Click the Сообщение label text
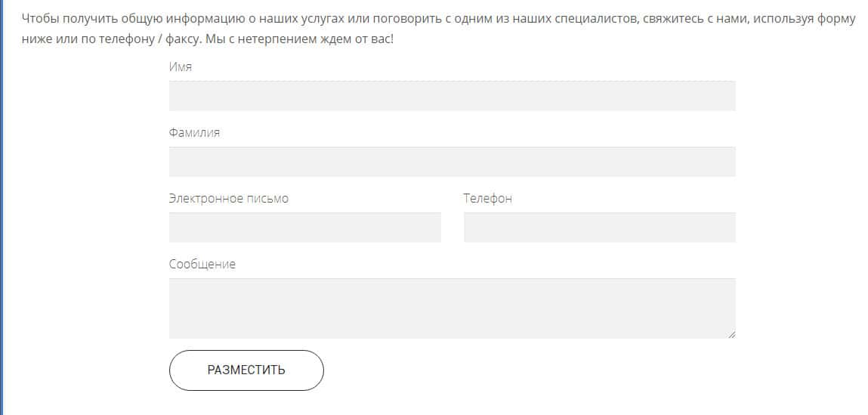868x415 pixels. point(202,264)
